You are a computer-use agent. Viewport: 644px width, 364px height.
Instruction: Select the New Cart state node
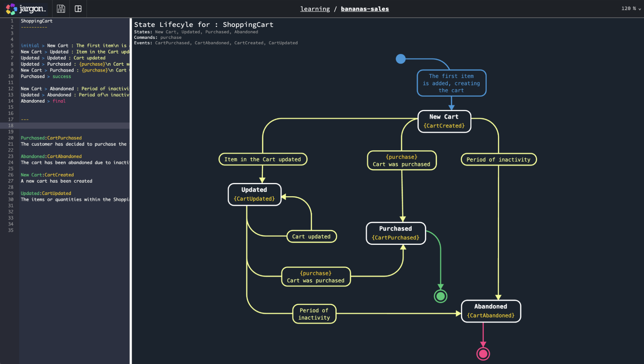click(444, 121)
